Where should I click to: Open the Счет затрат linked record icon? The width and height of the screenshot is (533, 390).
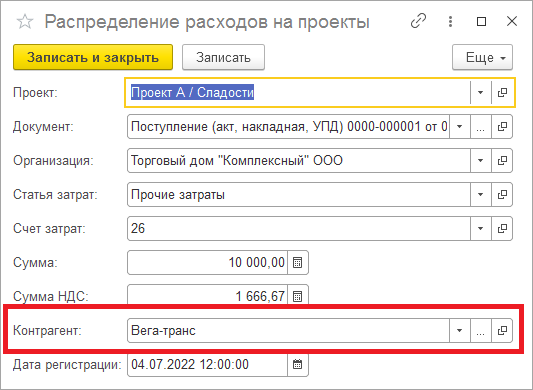[x=502, y=228]
